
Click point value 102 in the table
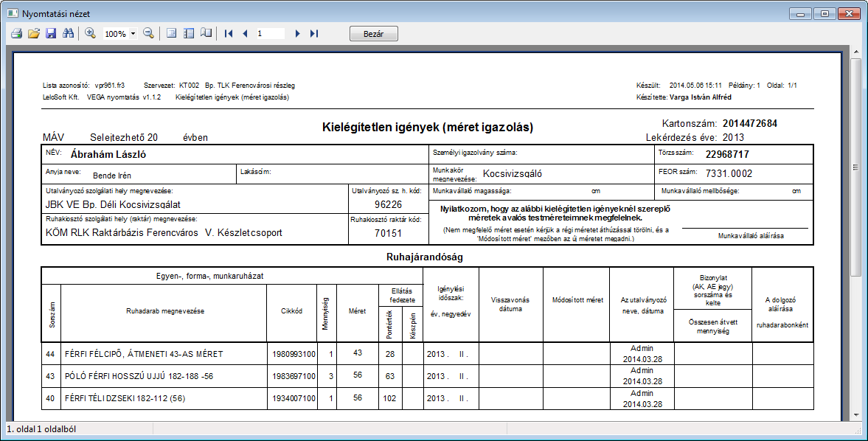(x=389, y=398)
